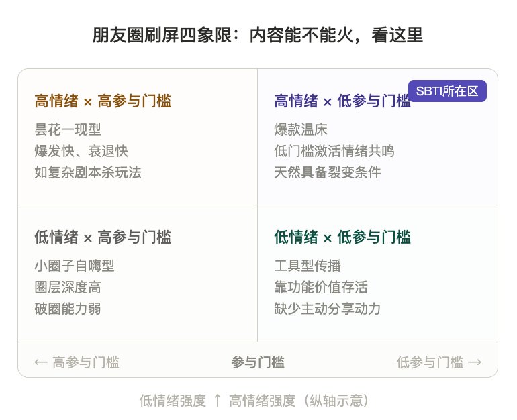The image size is (517, 420).
Task: Click the 昙花一现型 text line
Action: 68,129
